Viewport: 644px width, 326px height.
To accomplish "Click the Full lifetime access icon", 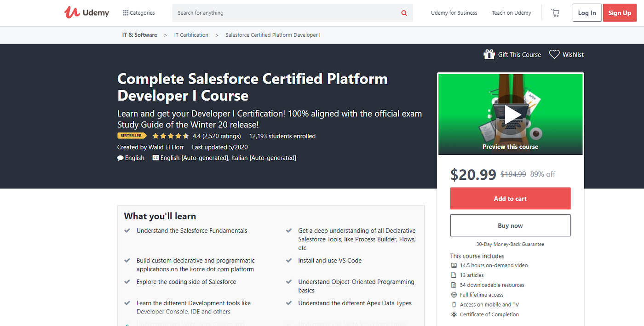I will coord(454,295).
